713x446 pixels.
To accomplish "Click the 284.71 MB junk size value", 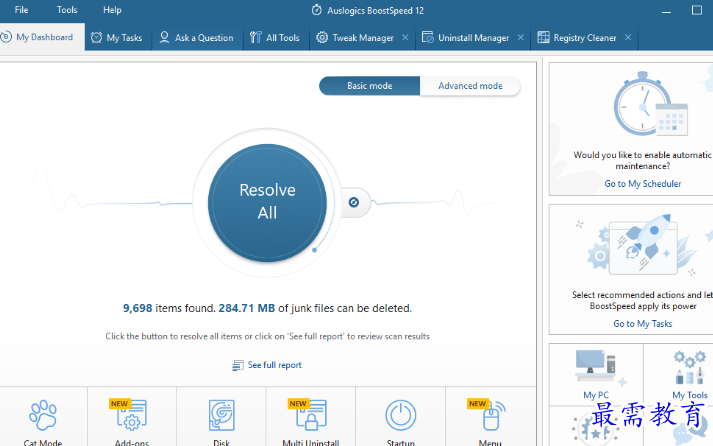I will pyautogui.click(x=246, y=308).
